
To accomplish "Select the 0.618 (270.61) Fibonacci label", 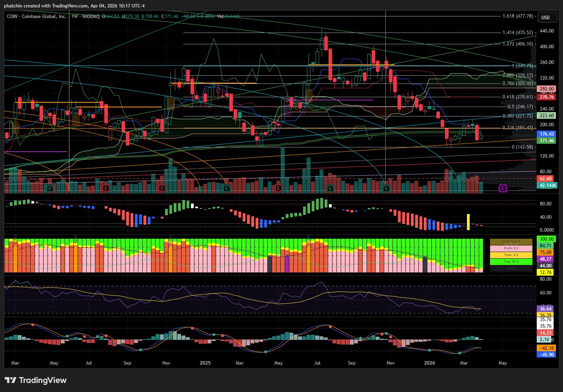I will click(518, 97).
